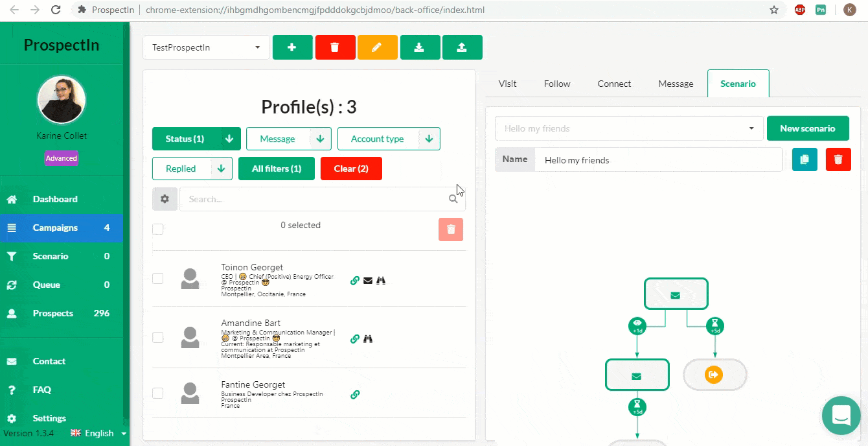
Task: Switch to the Follow tab
Action: point(557,84)
